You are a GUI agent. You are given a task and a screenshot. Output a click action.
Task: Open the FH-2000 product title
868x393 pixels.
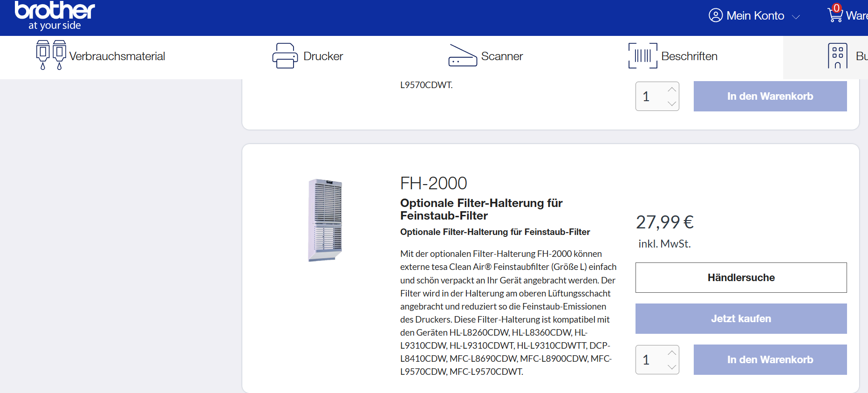coord(433,183)
